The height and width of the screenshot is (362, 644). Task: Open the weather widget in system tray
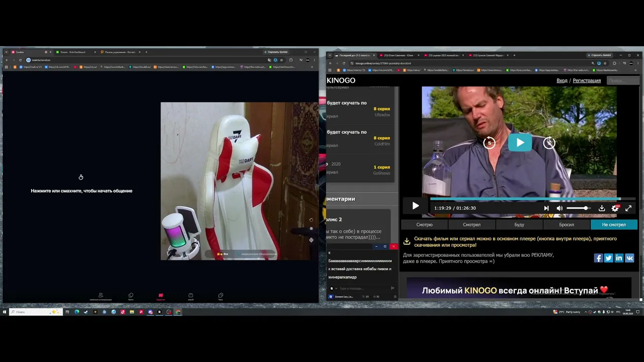pos(567,312)
